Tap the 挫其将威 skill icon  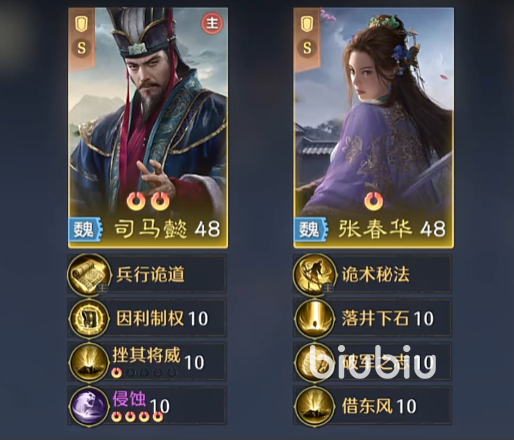tap(89, 362)
